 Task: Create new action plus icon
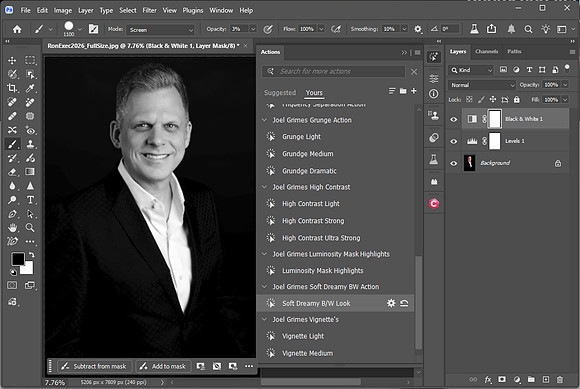click(x=414, y=91)
